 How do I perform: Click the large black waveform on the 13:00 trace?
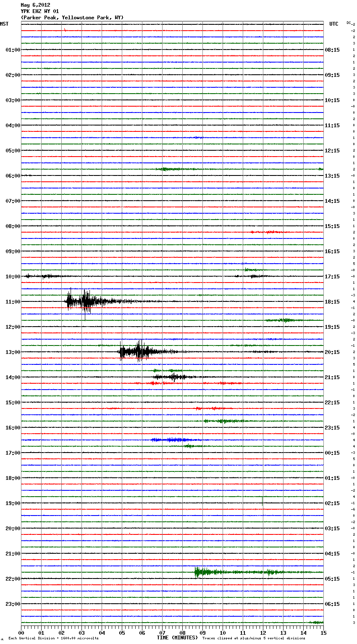click(x=139, y=351)
